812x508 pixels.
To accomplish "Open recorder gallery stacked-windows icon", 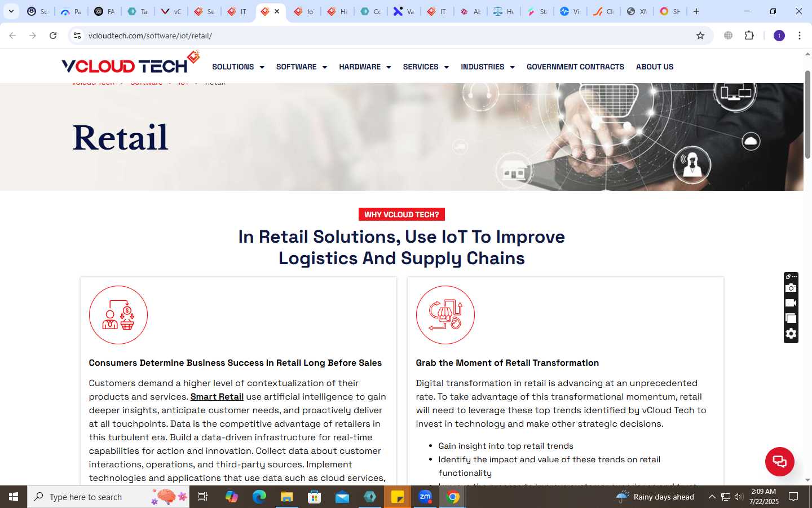I will pyautogui.click(x=791, y=318).
